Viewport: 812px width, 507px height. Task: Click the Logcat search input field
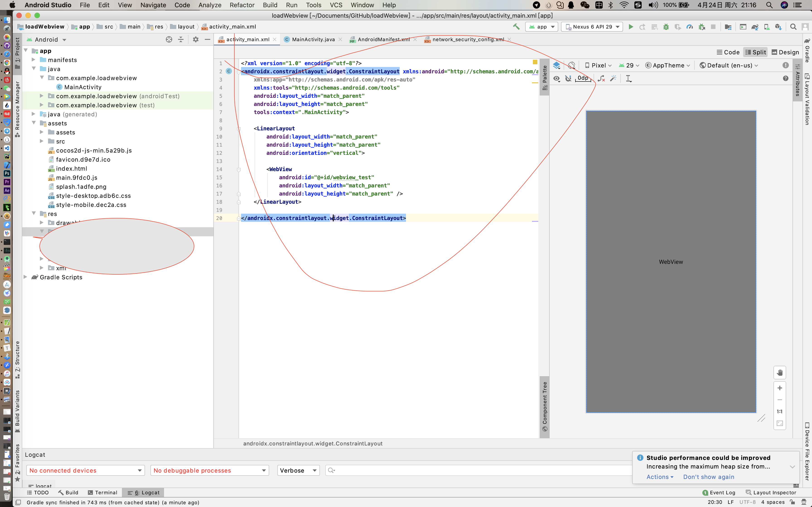[x=476, y=471]
